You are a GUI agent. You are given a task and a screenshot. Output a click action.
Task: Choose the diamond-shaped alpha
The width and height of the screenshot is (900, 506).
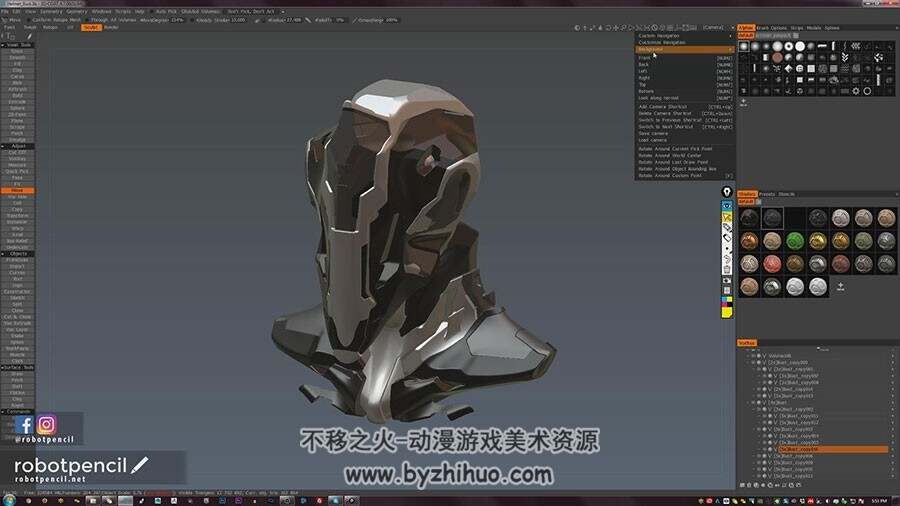[x=789, y=68]
